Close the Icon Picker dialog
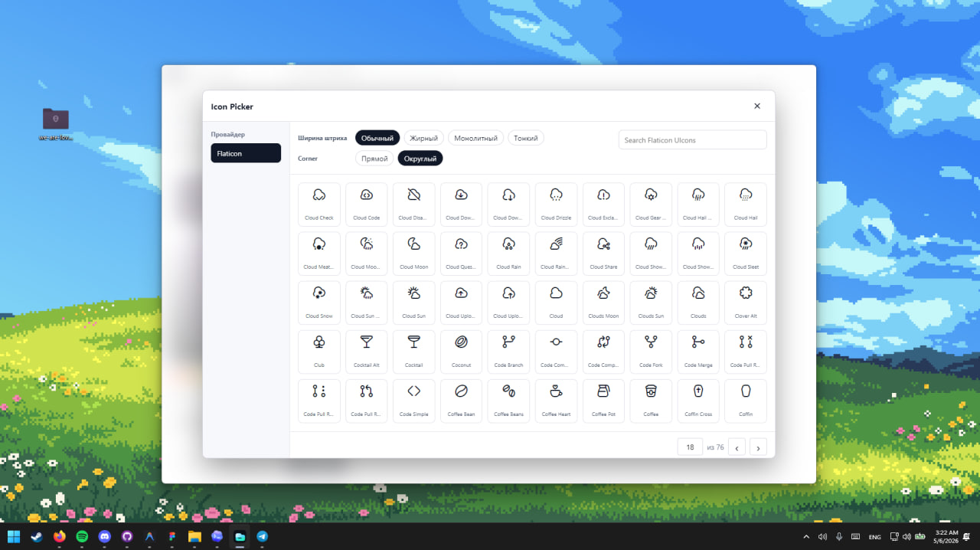Image resolution: width=980 pixels, height=550 pixels. pyautogui.click(x=757, y=106)
